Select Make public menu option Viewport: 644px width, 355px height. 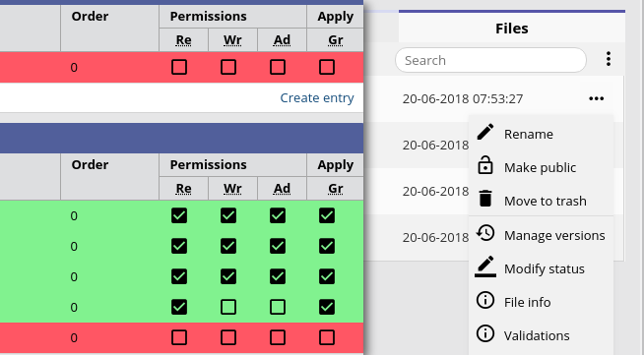point(542,167)
